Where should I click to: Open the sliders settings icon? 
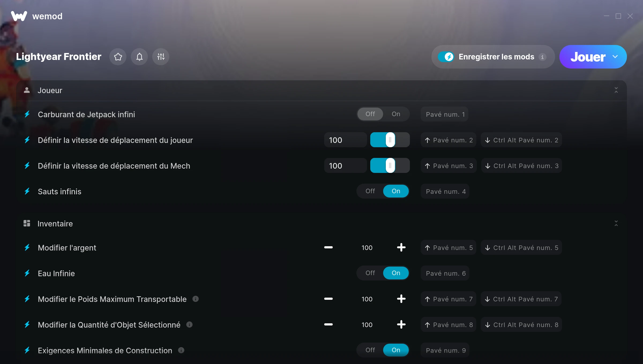coord(161,57)
